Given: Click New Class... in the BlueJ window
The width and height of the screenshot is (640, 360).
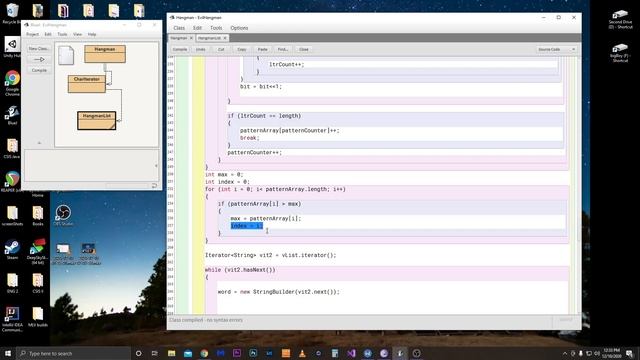Looking at the screenshot, I should point(39,49).
